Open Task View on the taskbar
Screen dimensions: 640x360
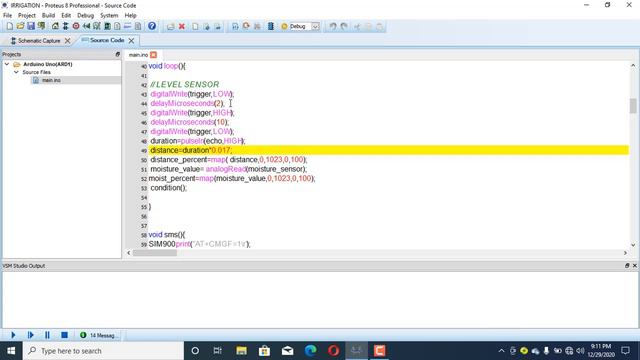218,351
